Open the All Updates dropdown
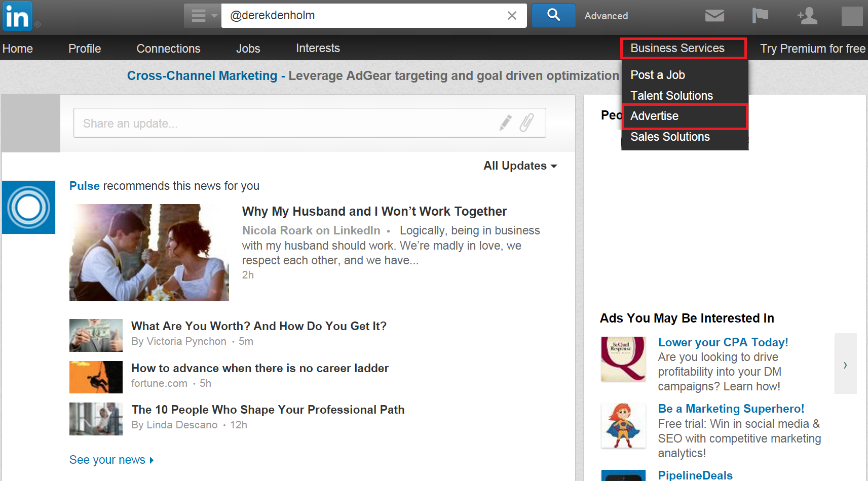The image size is (868, 481). [520, 166]
